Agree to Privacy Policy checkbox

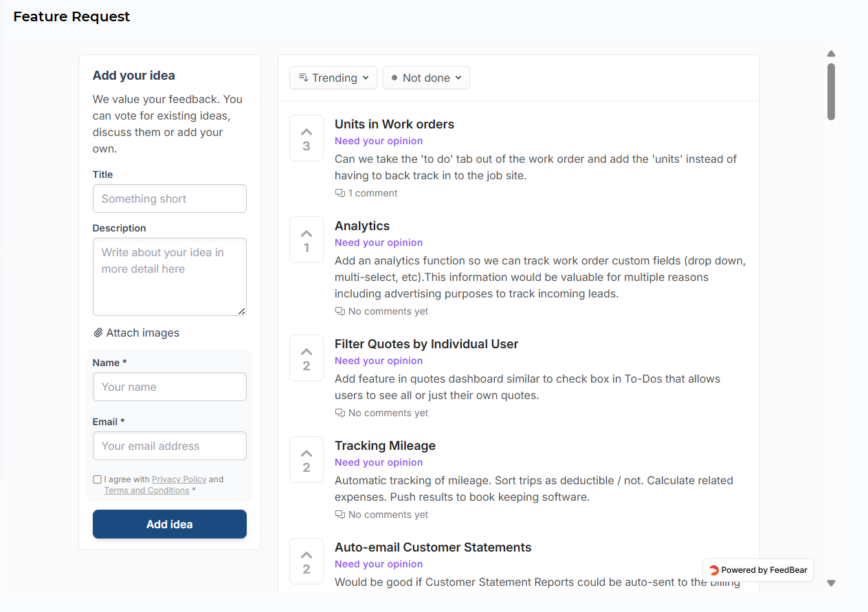point(97,479)
